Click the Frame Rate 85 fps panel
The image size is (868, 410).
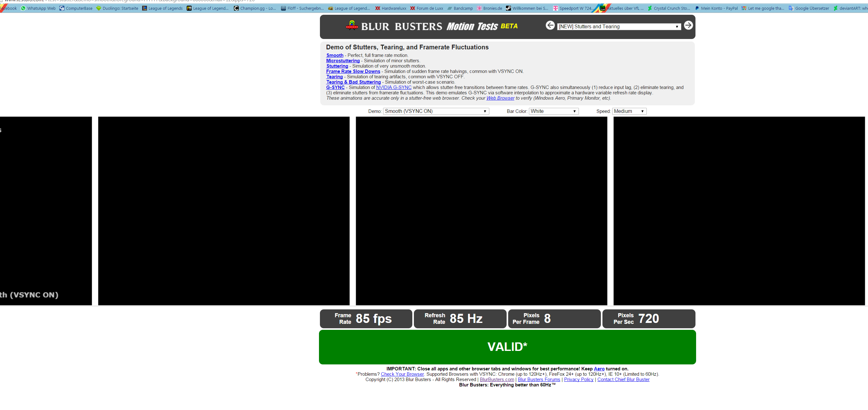(365, 319)
